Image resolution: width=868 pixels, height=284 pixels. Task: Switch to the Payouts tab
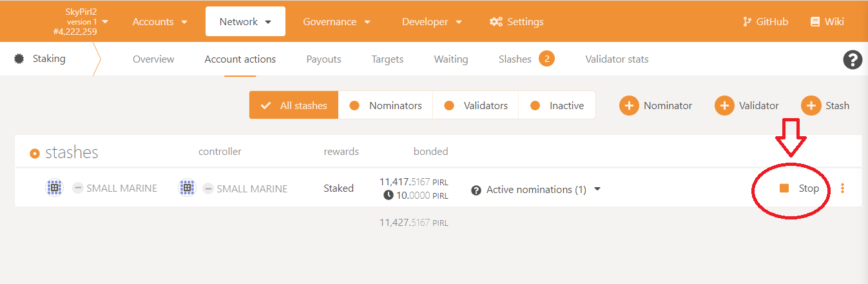(323, 59)
